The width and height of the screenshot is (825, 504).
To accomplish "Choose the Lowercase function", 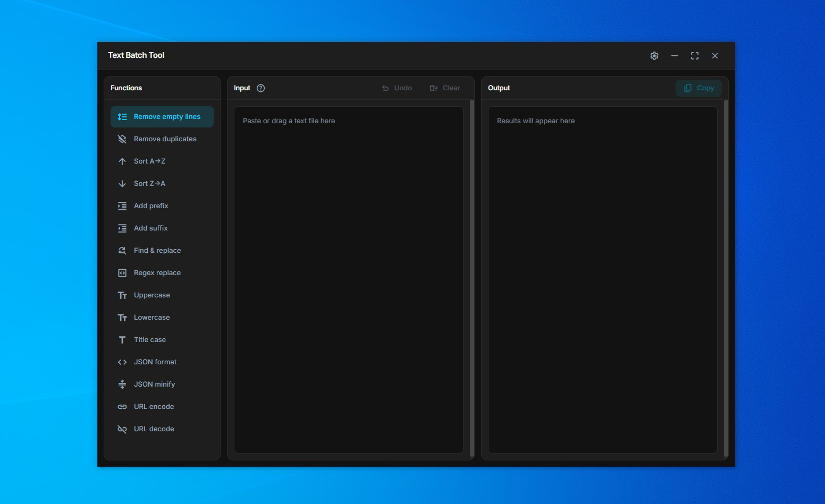I will [162, 318].
